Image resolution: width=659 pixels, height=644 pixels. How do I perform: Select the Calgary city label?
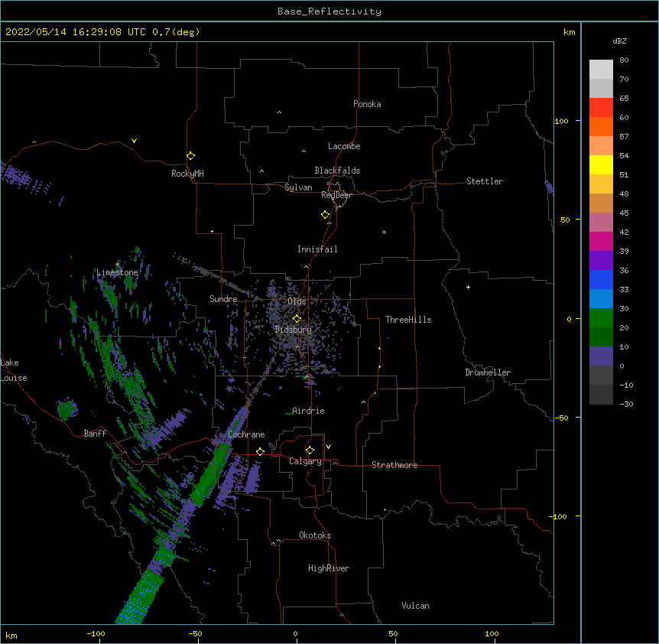[x=305, y=461]
